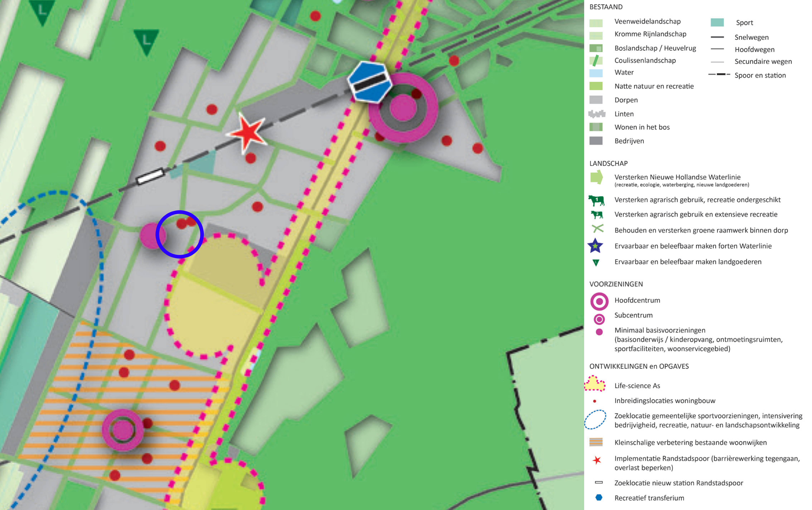The width and height of the screenshot is (812, 510).
Task: Select the Coulissenlandschap striped swatch
Action: point(596,61)
